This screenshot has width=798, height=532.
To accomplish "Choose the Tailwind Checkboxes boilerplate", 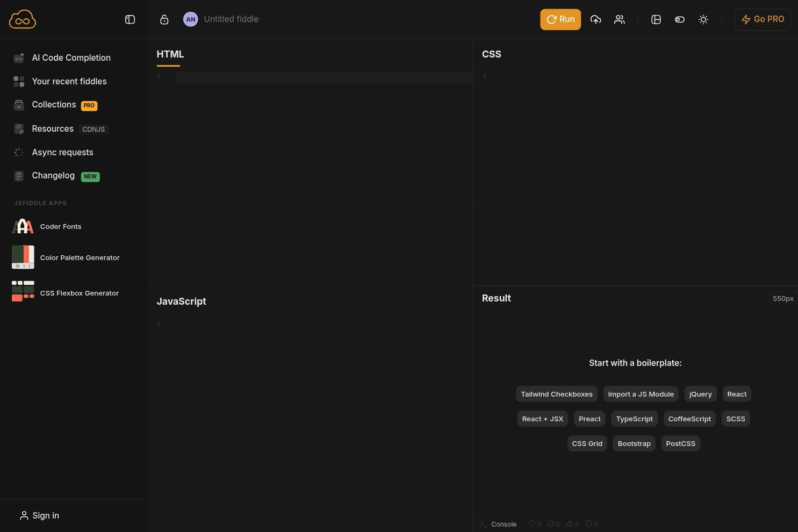I will 557,394.
